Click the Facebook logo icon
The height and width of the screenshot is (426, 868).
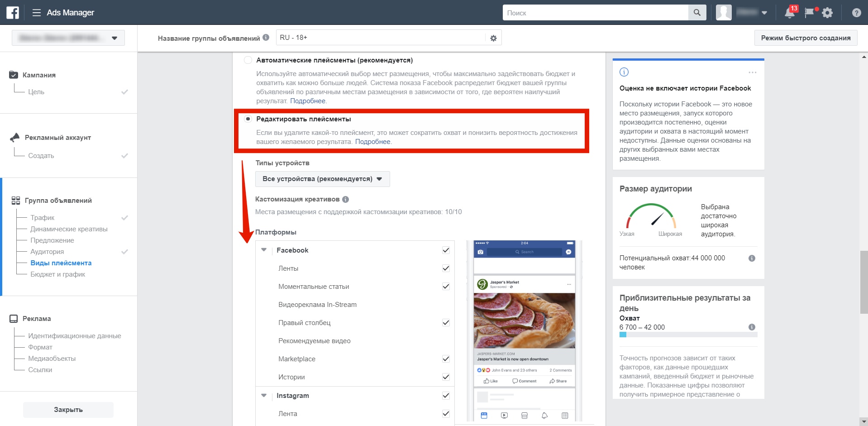pyautogui.click(x=13, y=13)
